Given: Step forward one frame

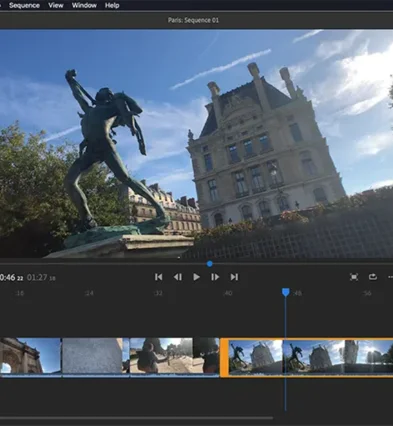Looking at the screenshot, I should pos(215,277).
